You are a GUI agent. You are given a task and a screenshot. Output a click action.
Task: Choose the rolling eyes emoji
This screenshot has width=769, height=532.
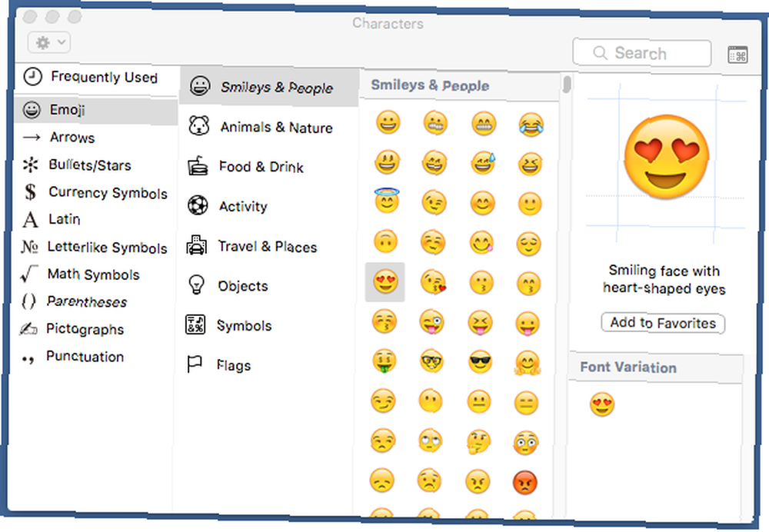430,441
